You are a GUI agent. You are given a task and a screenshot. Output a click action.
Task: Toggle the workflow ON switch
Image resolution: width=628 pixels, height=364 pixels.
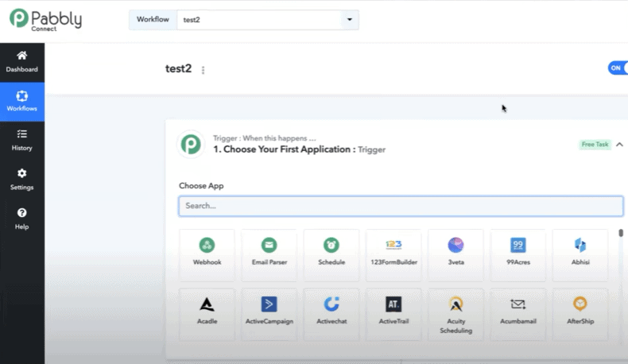618,68
